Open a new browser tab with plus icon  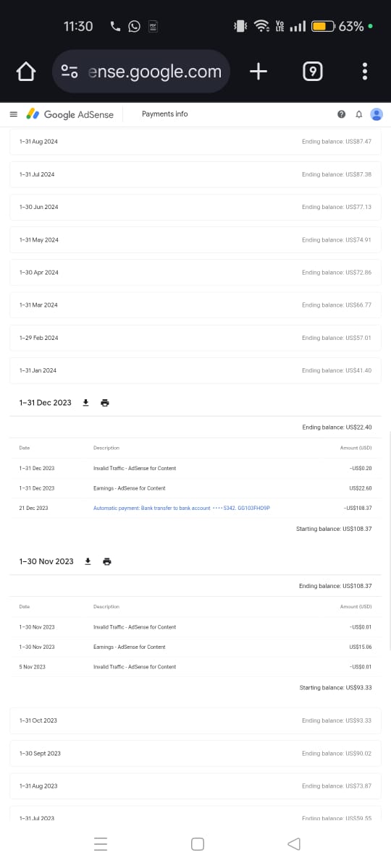coord(258,71)
